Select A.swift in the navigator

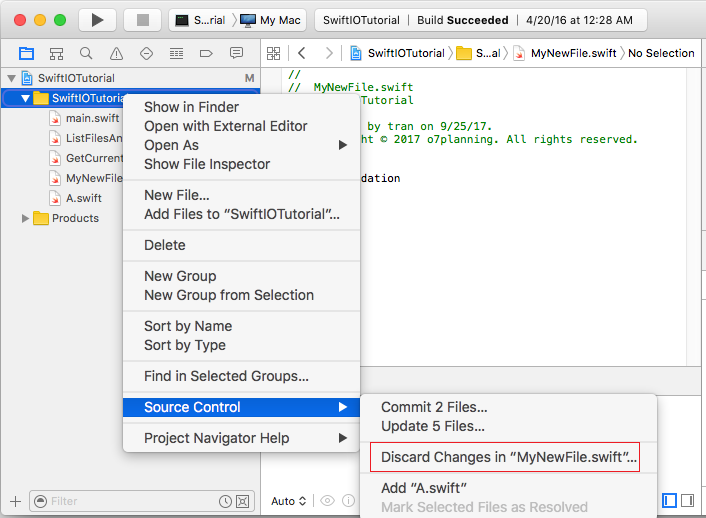click(x=76, y=198)
